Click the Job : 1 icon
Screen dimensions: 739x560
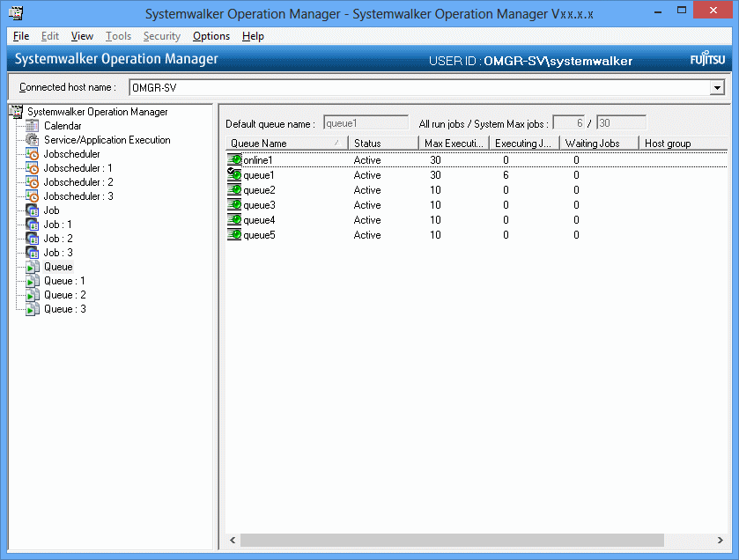pos(33,225)
